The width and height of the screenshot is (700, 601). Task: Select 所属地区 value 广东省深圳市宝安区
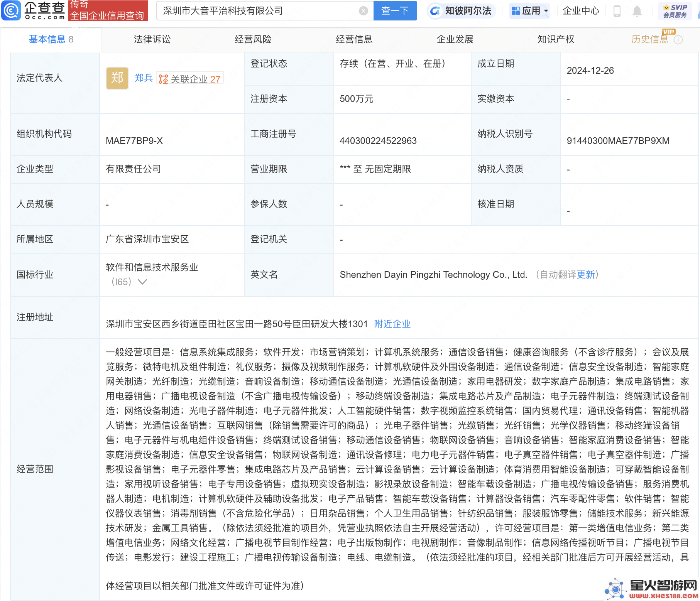pos(147,239)
